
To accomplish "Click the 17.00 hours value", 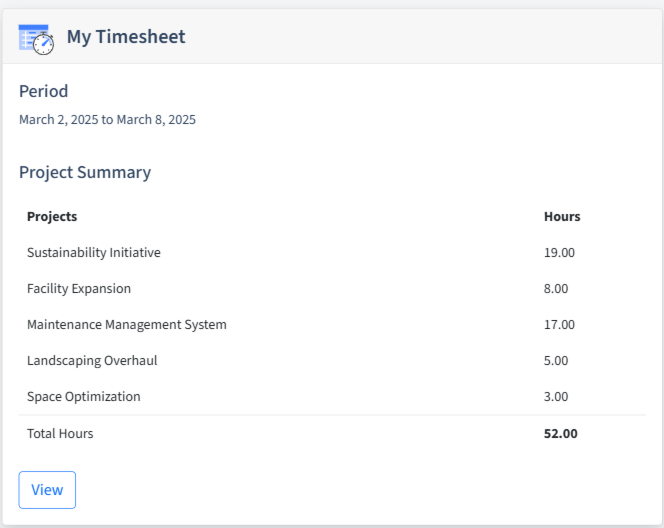I will 559,324.
